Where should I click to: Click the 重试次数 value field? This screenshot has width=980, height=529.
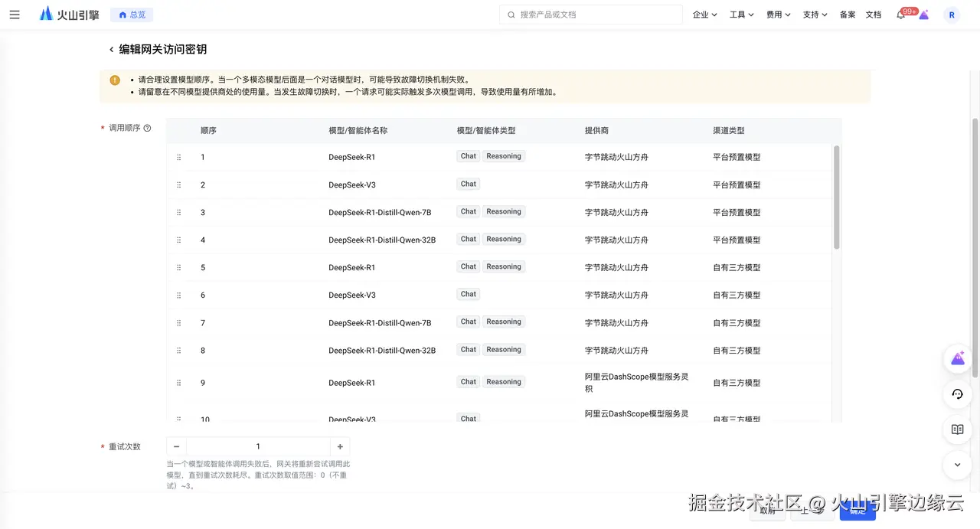point(258,446)
